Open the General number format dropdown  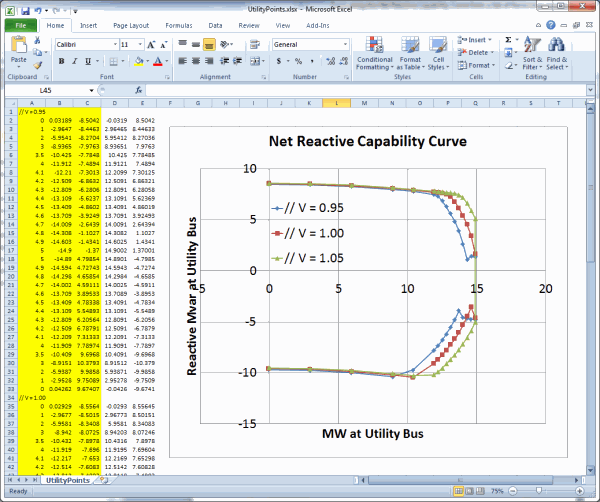pos(345,44)
